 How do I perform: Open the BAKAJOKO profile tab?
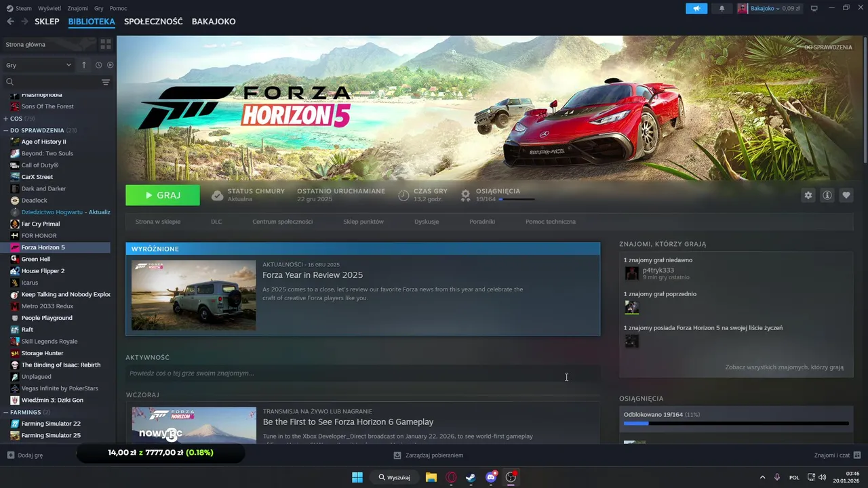[214, 22]
